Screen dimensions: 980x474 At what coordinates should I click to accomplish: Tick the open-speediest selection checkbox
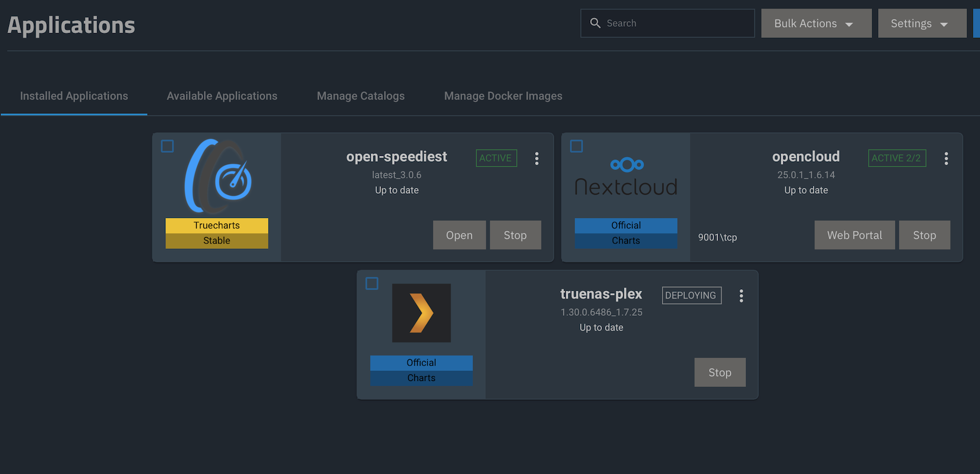168,146
